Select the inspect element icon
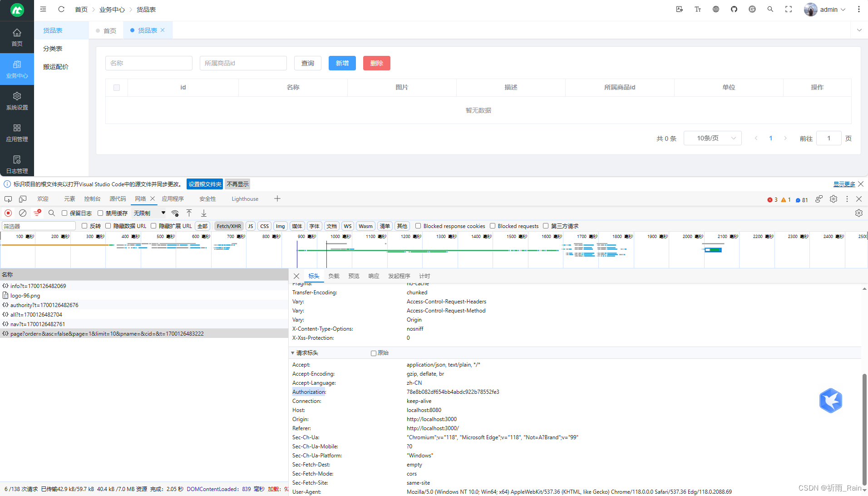 (x=8, y=199)
